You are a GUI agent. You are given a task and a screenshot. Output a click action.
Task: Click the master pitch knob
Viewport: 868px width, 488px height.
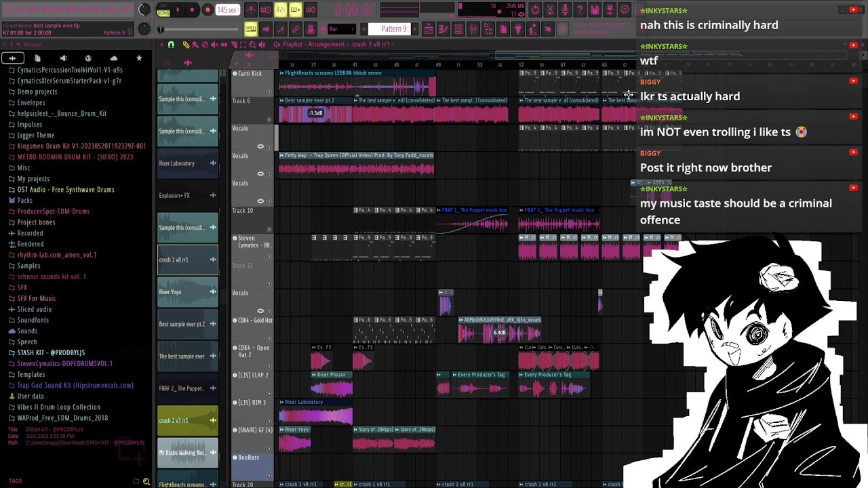click(144, 29)
